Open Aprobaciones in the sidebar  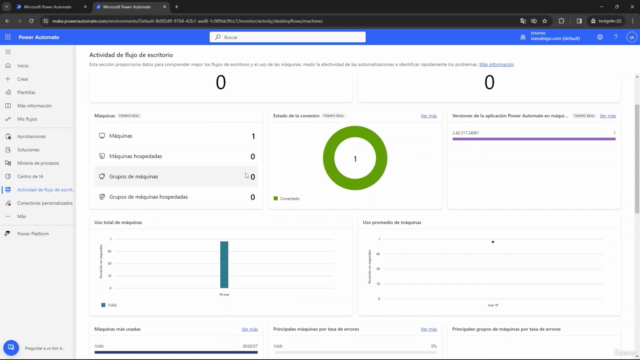[31, 136]
